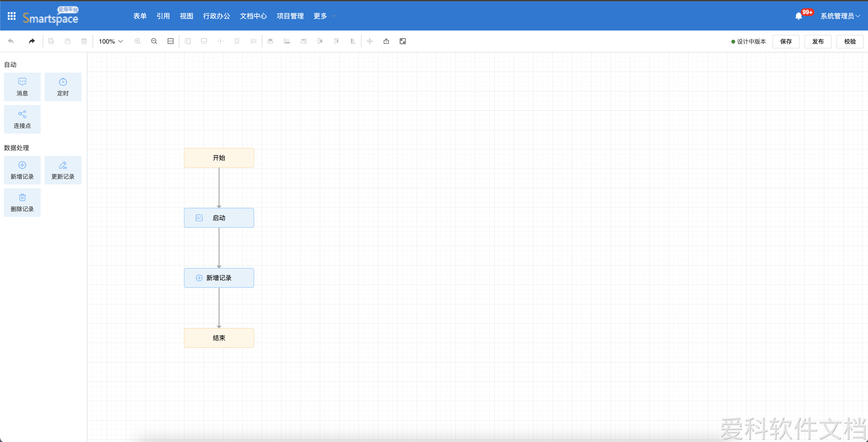This screenshot has height=442, width=868.
Task: Reset canvas to actual size (1:1)
Action: click(x=171, y=41)
